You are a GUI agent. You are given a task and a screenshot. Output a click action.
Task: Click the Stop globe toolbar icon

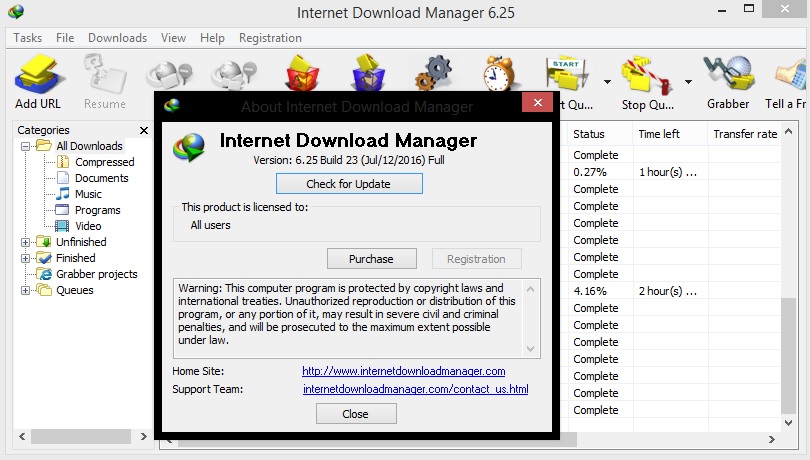[170, 75]
